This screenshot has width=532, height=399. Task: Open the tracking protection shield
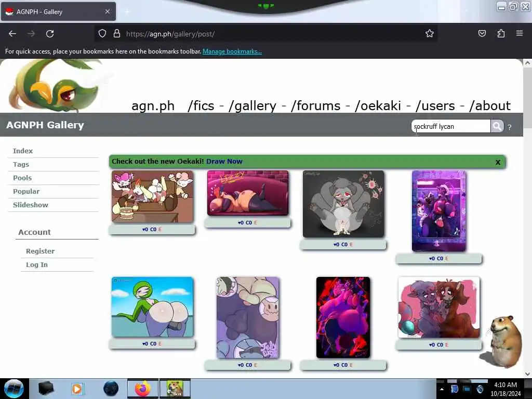(102, 34)
